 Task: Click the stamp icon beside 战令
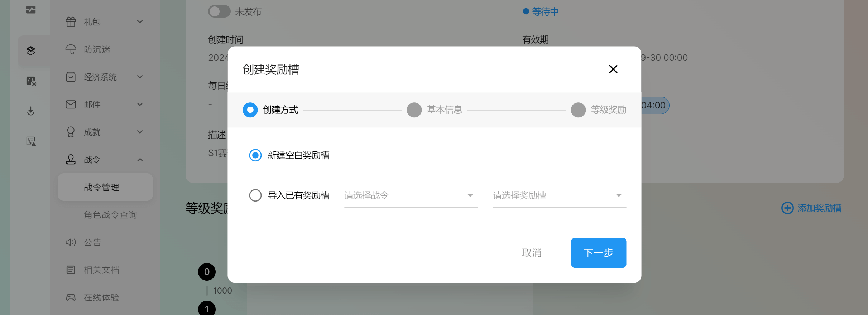coord(71,160)
